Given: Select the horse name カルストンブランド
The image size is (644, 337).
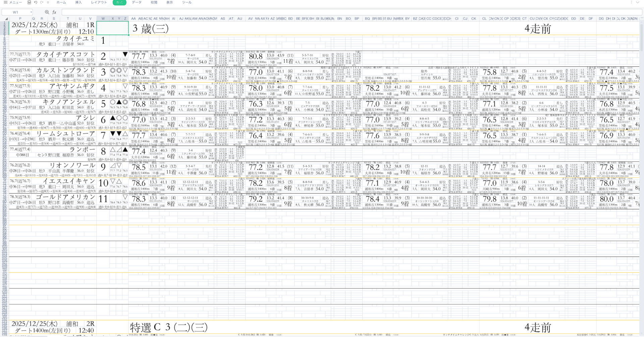Looking at the screenshot, I should point(66,70).
